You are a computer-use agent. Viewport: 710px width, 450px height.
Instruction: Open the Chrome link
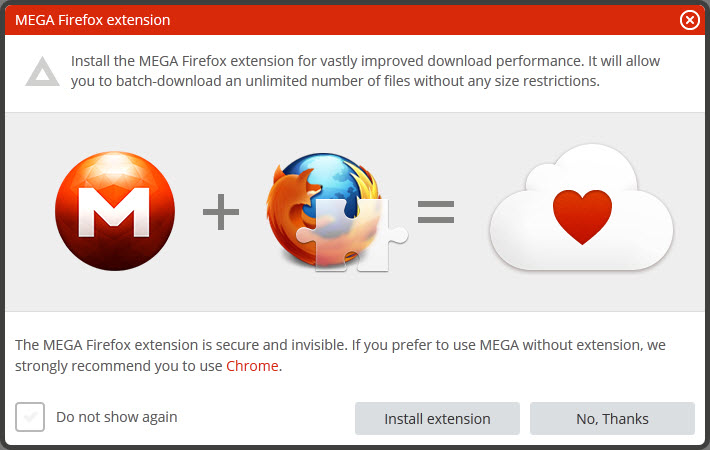[x=253, y=366]
